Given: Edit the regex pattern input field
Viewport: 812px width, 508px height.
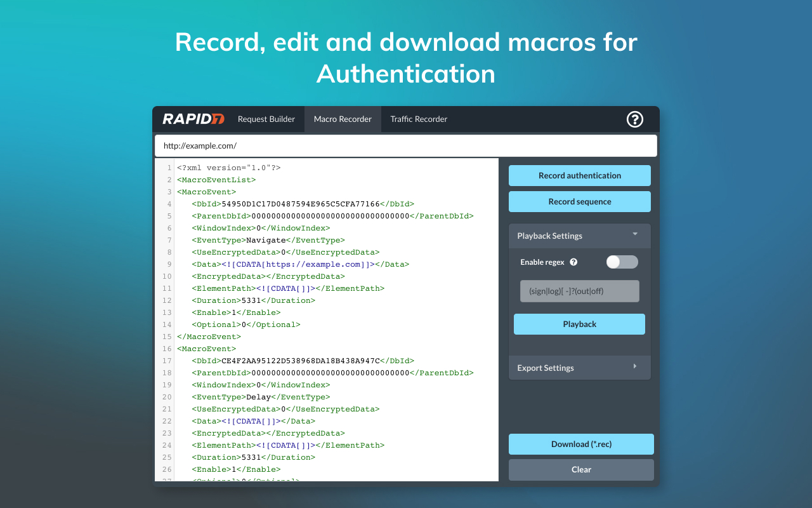Looking at the screenshot, I should [x=579, y=291].
